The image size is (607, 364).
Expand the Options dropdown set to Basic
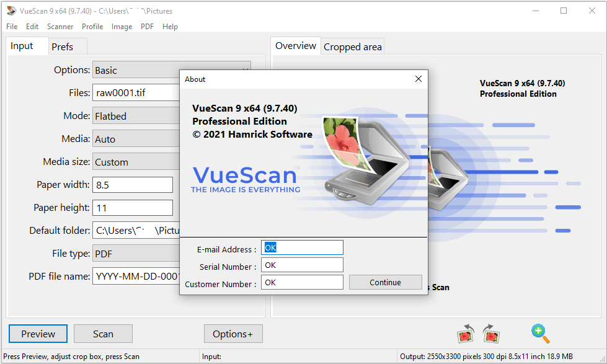coord(172,69)
